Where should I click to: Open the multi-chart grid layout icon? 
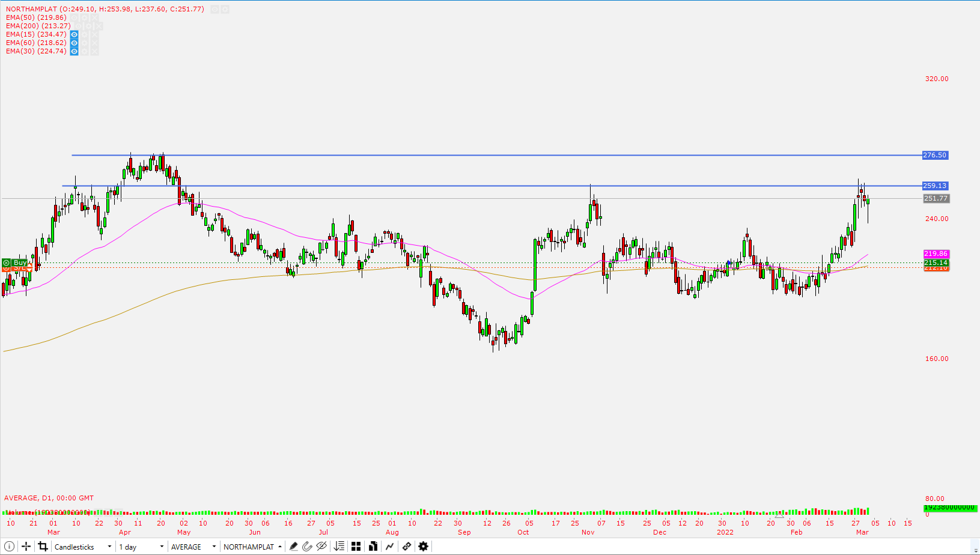[x=356, y=546]
